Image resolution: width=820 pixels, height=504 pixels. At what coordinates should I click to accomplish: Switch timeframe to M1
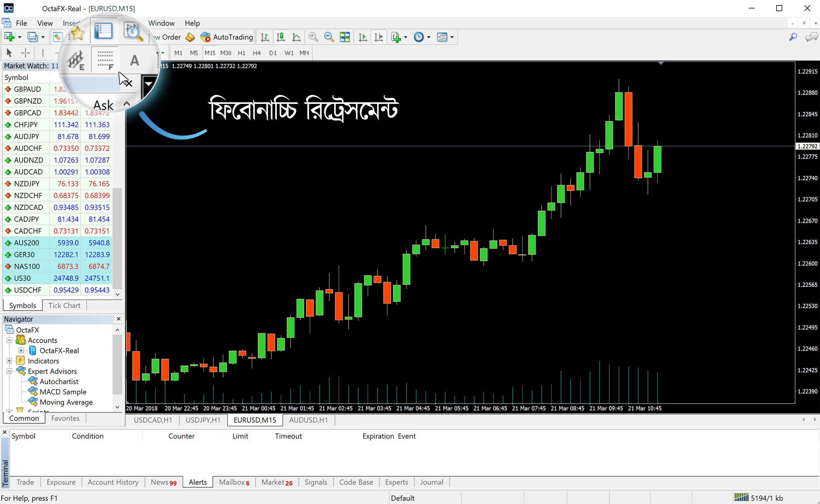coord(178,53)
